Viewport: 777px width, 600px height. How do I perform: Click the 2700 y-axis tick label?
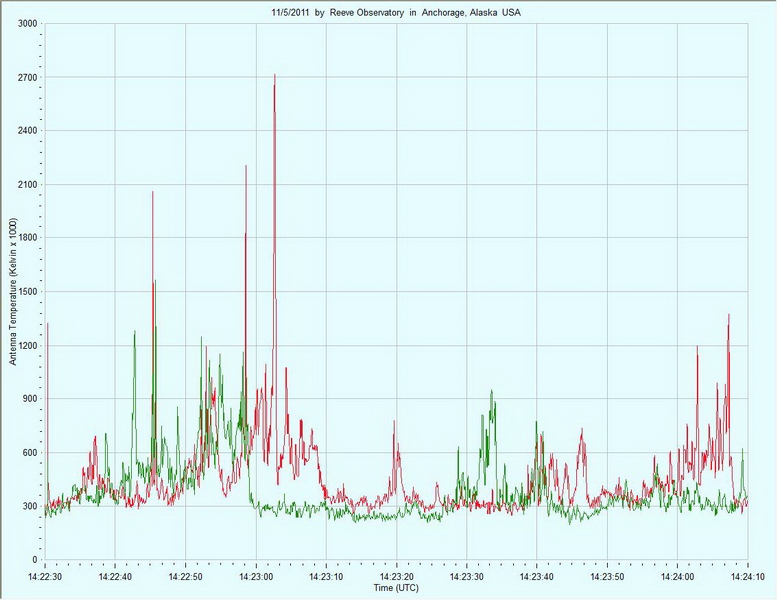(26, 77)
